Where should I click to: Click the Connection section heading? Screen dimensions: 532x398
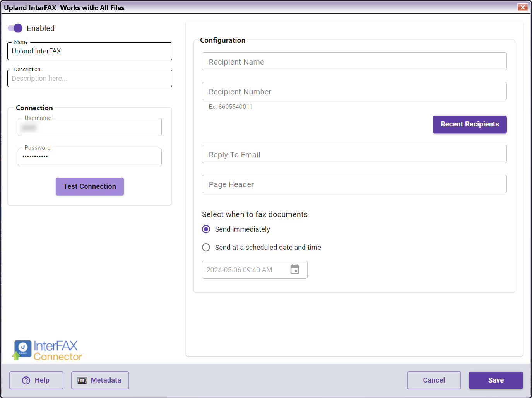point(34,108)
